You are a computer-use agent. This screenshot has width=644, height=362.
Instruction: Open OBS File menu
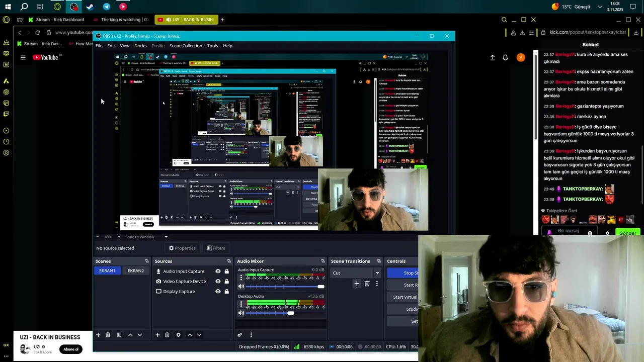click(99, 46)
